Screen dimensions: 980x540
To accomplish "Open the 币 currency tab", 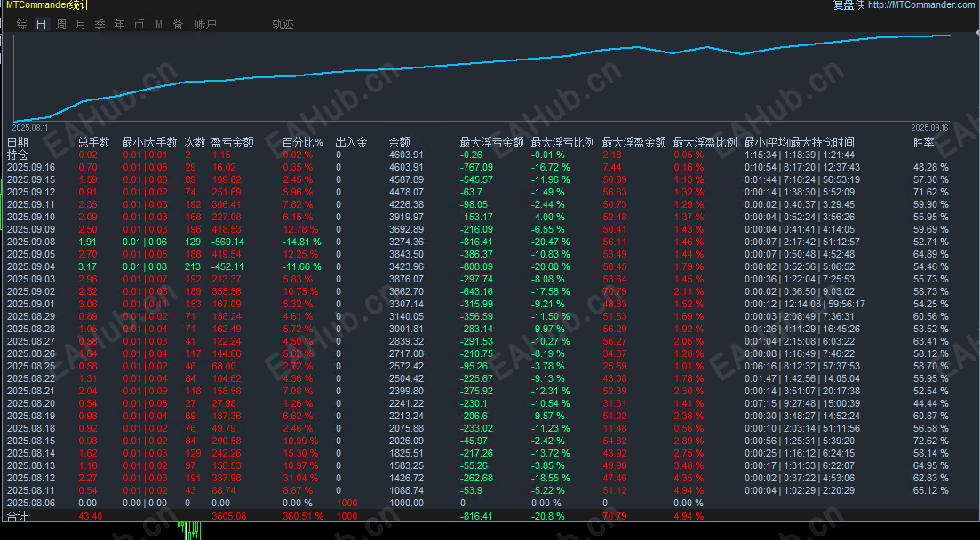I will [x=139, y=24].
